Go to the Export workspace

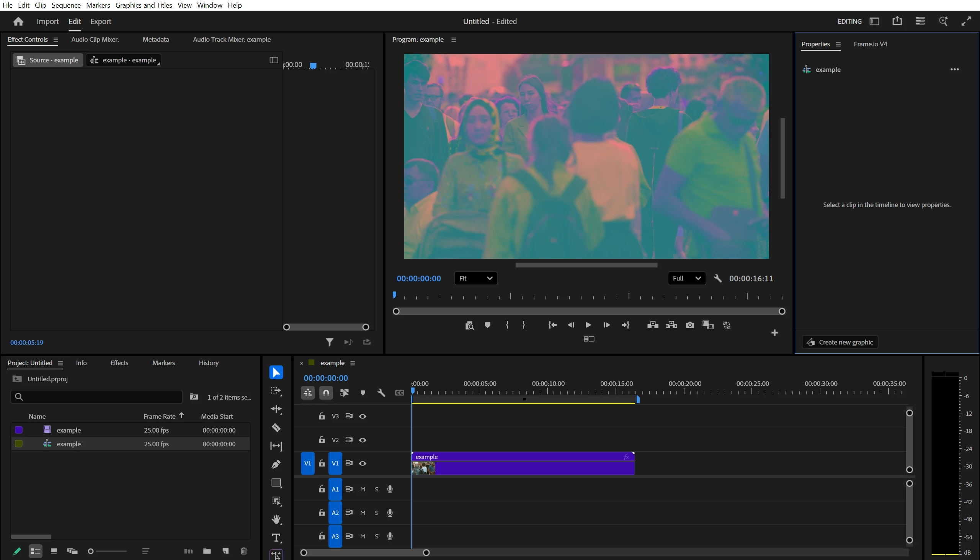coord(100,21)
